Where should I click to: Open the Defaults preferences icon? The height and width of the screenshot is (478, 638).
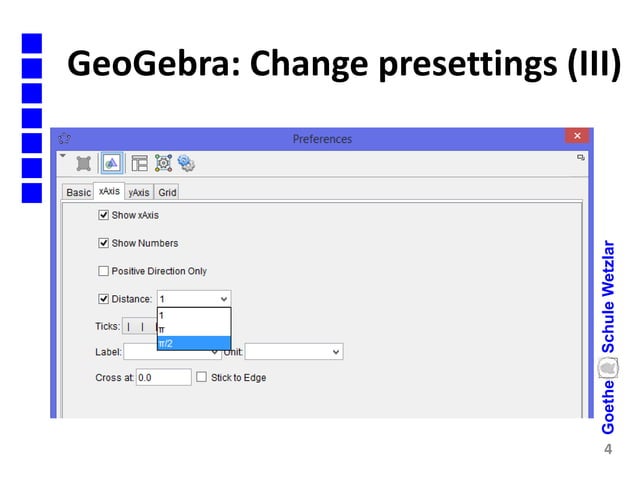tap(163, 163)
